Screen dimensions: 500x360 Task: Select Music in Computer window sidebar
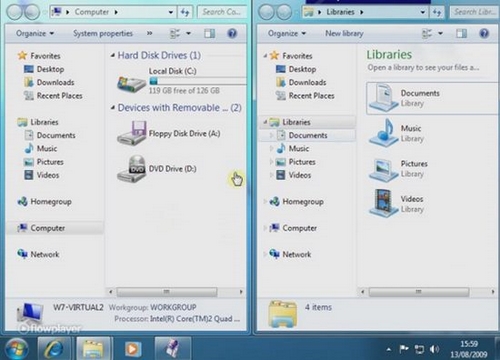click(40, 149)
